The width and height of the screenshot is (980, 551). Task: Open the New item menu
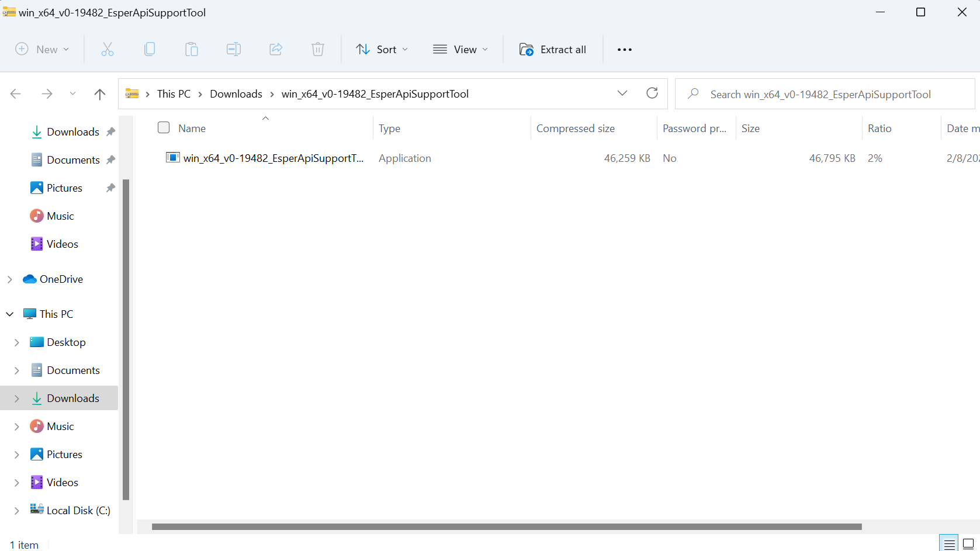42,49
